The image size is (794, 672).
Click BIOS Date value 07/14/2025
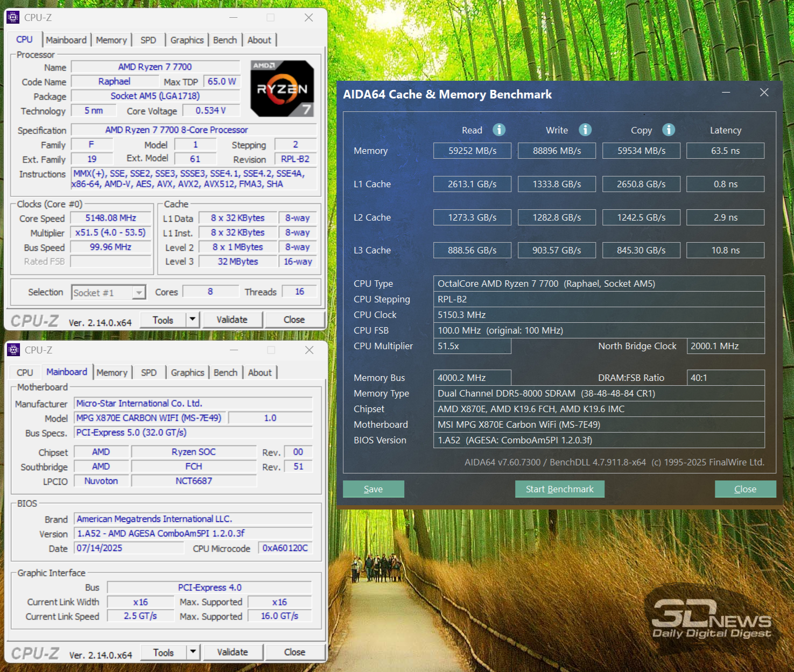click(x=129, y=548)
